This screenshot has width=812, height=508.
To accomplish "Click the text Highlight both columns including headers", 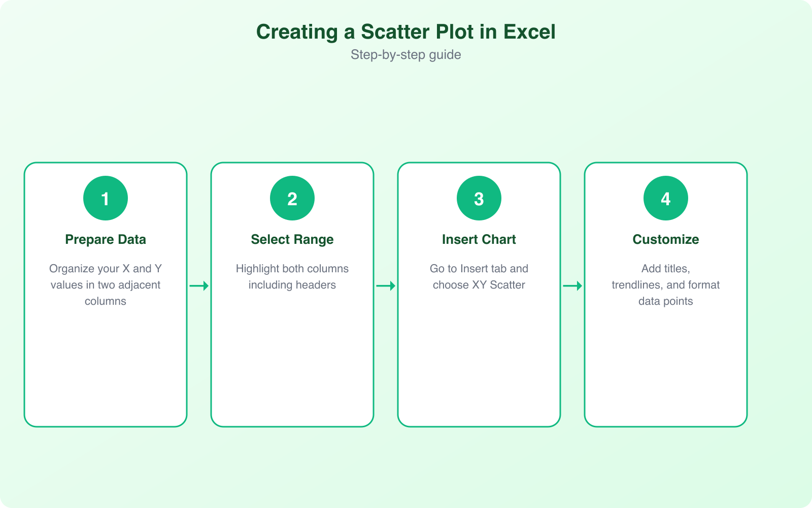I will [x=292, y=277].
